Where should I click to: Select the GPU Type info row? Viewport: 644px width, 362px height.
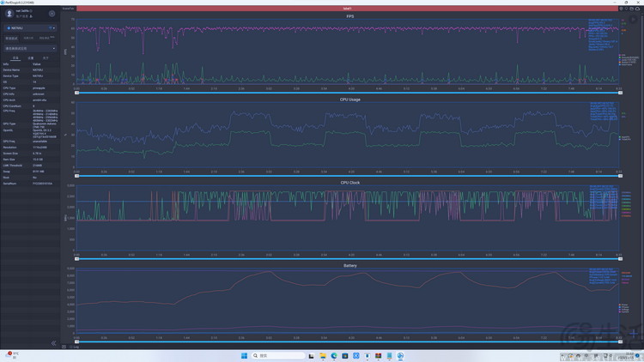(30, 124)
